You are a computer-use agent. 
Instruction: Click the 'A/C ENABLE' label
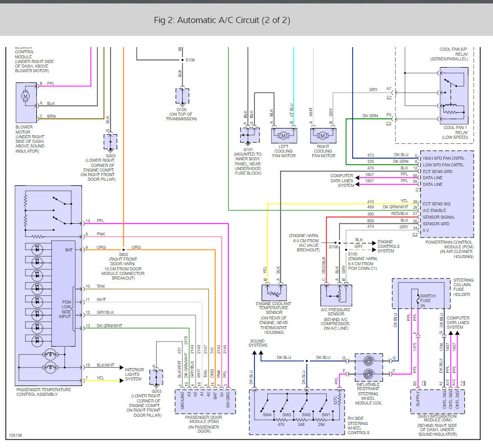(x=434, y=210)
